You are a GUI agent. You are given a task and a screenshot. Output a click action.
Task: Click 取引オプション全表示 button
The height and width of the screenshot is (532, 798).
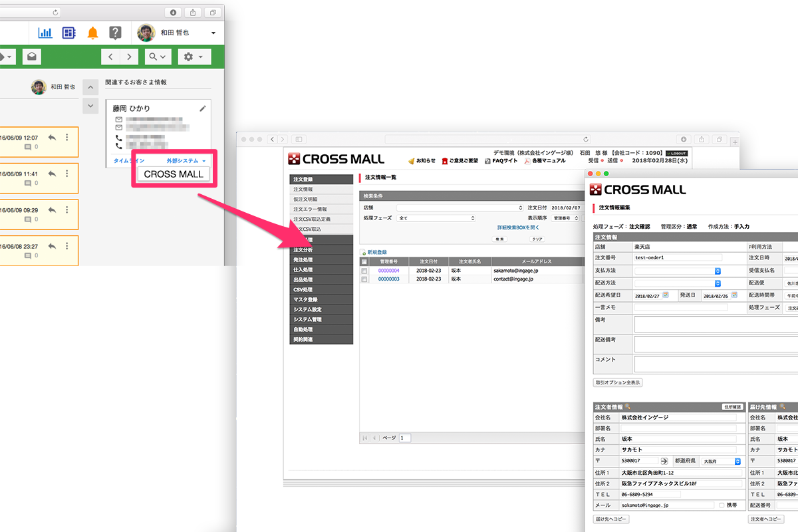tap(618, 382)
